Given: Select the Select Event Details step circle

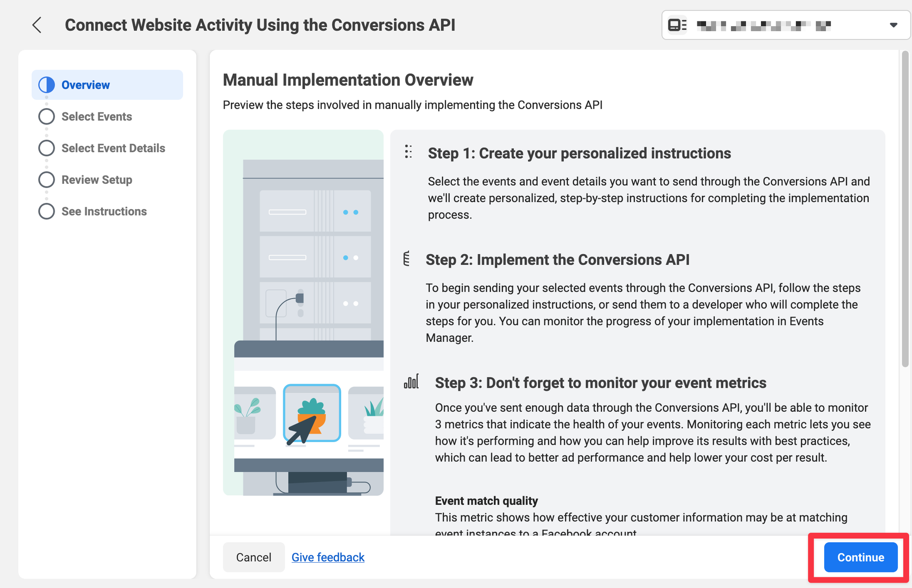Looking at the screenshot, I should 47,148.
